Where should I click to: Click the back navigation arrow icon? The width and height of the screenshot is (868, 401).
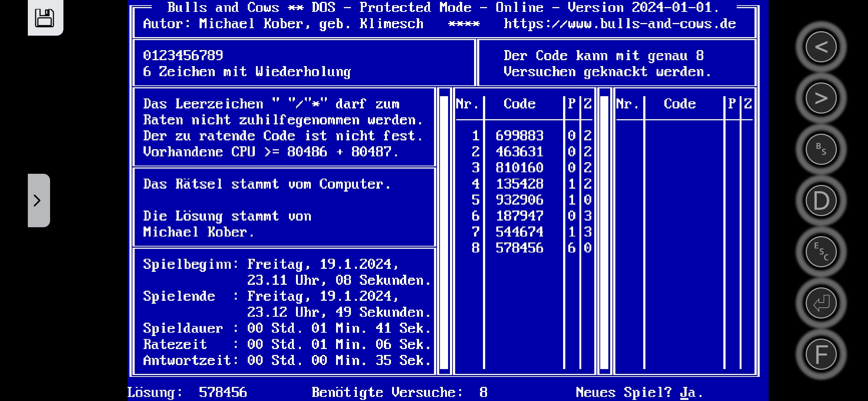821,46
